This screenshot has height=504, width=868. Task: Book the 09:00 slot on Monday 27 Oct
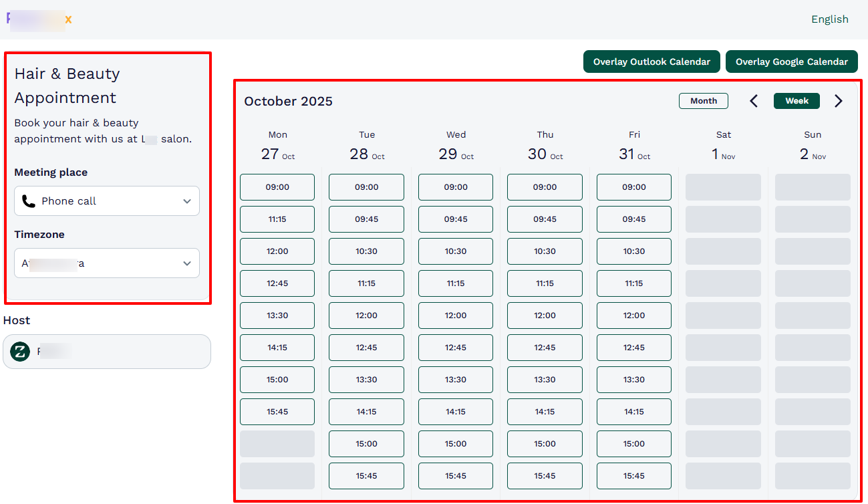[x=277, y=187]
